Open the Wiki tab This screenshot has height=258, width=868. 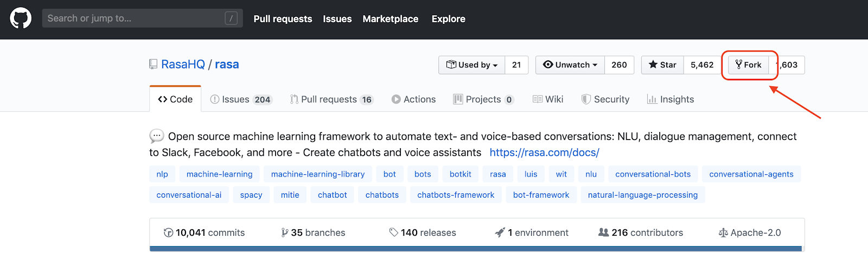point(548,99)
